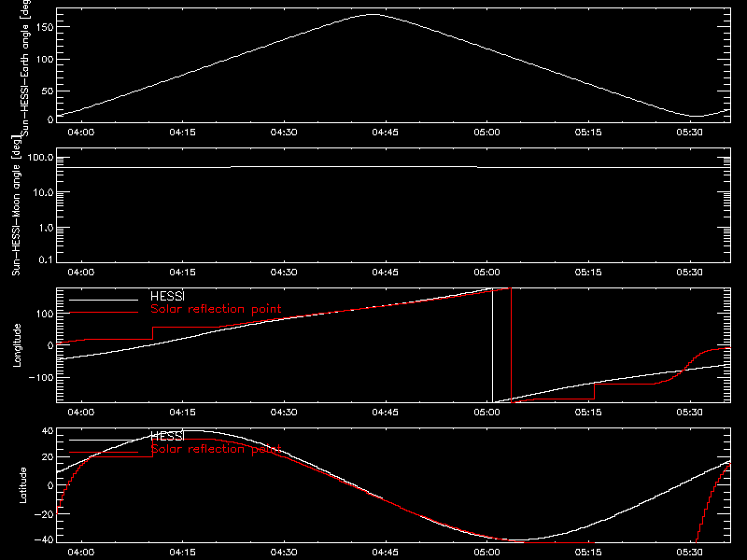
Task: Click the 10.0 tick on Moon angle axis
Action: click(44, 192)
